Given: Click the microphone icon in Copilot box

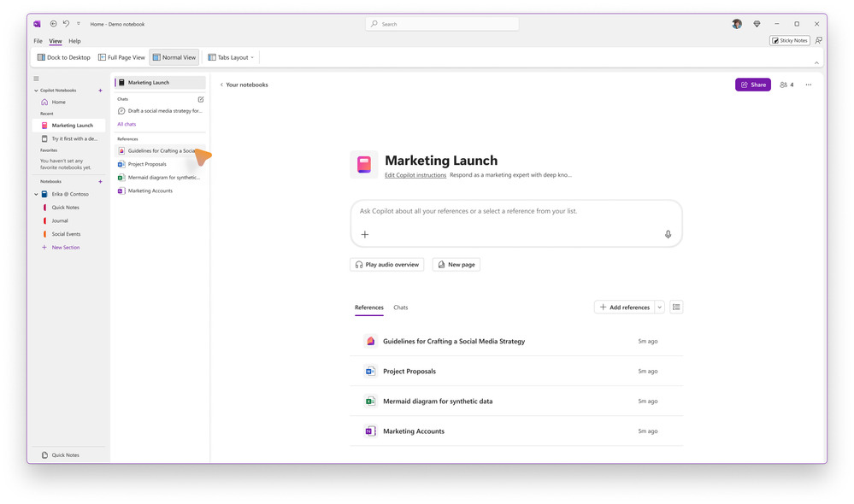Looking at the screenshot, I should click(668, 234).
